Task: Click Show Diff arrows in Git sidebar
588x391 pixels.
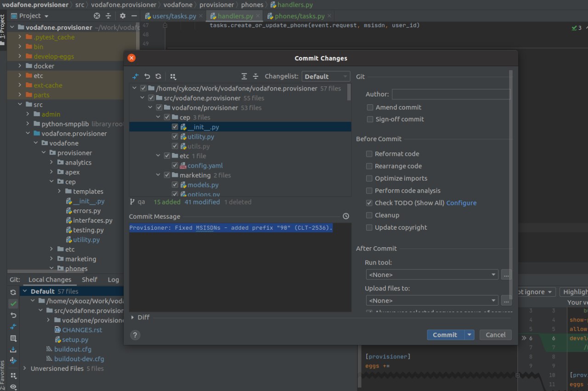Action: [x=13, y=327]
